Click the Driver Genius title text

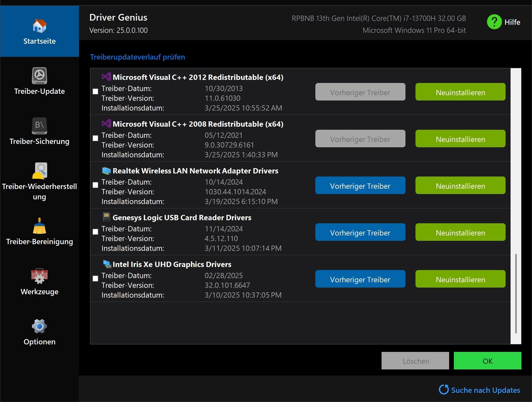point(118,17)
